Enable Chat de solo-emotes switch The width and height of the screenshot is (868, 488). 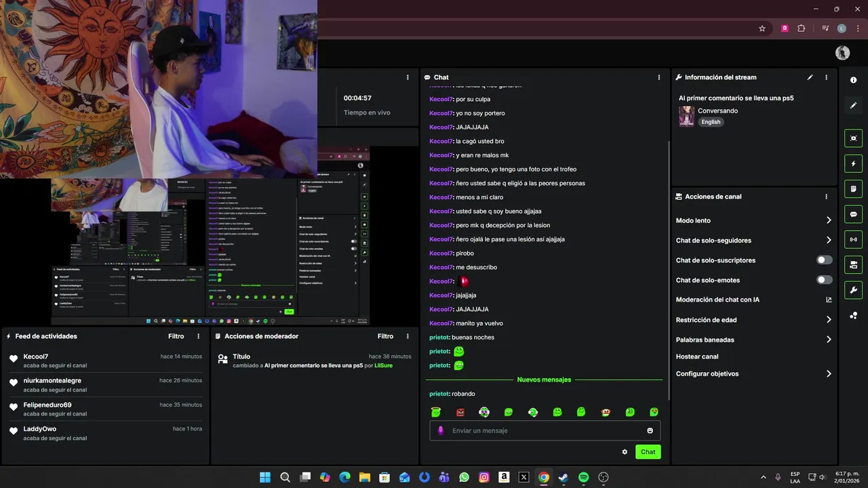825,280
